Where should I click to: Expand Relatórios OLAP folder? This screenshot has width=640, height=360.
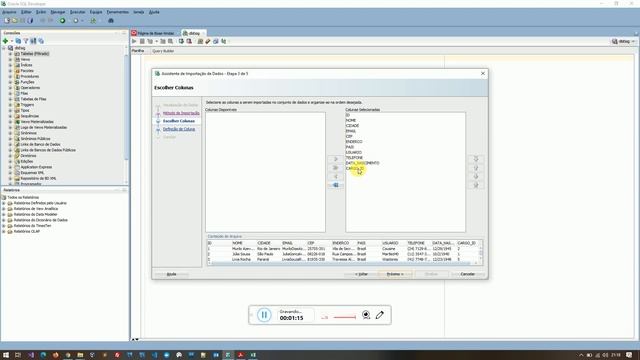(x=4, y=231)
